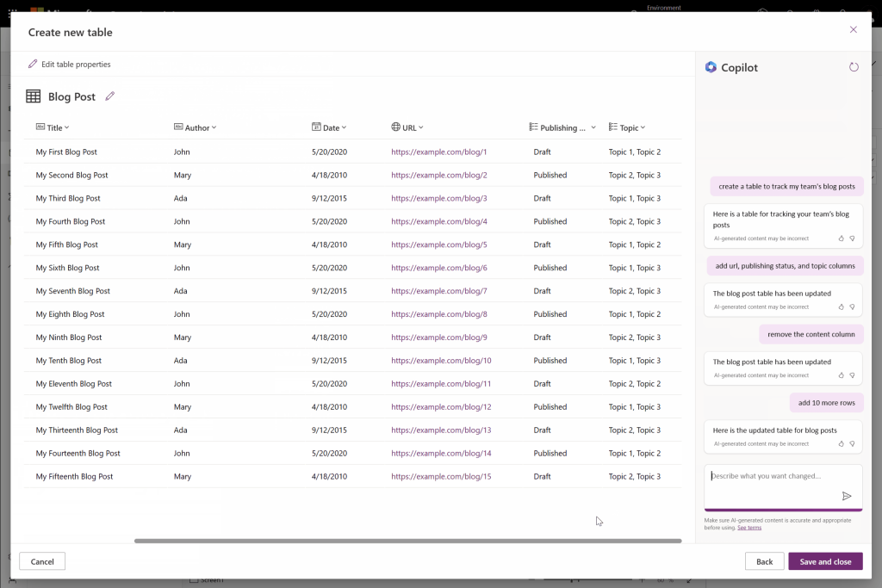Screen dimensions: 882x588
Task: Select the 'My First Blog Post' title cell
Action: (x=66, y=152)
